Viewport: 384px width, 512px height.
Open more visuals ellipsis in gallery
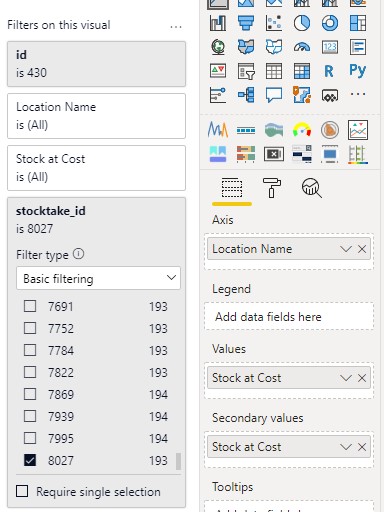(x=358, y=94)
